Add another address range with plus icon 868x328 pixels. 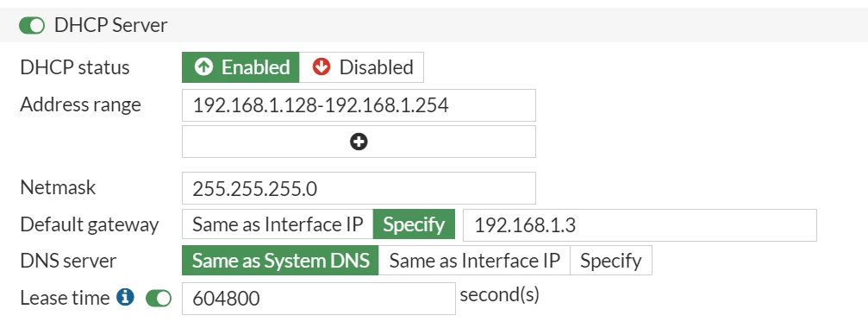(359, 142)
